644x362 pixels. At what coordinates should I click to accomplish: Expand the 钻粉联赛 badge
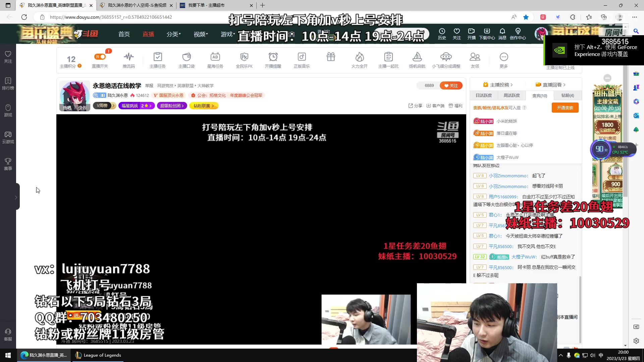[204, 106]
